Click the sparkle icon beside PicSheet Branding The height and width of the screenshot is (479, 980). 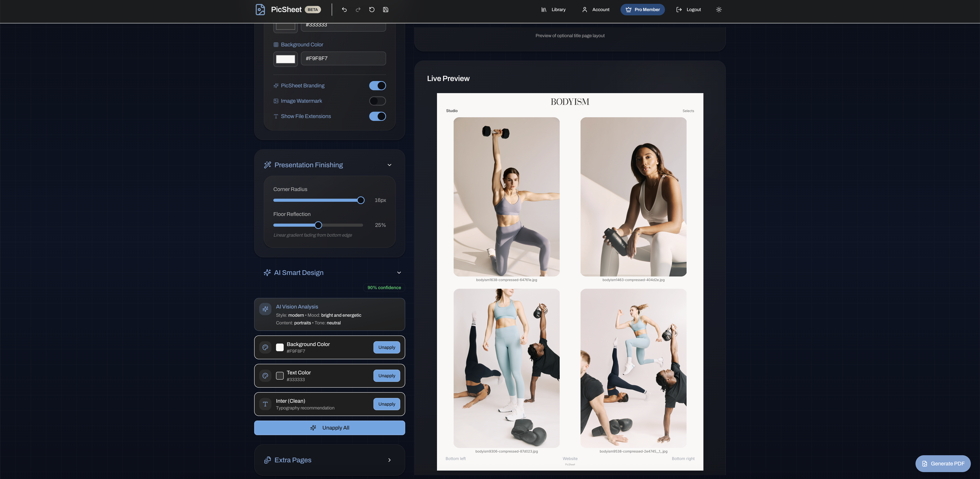click(276, 86)
